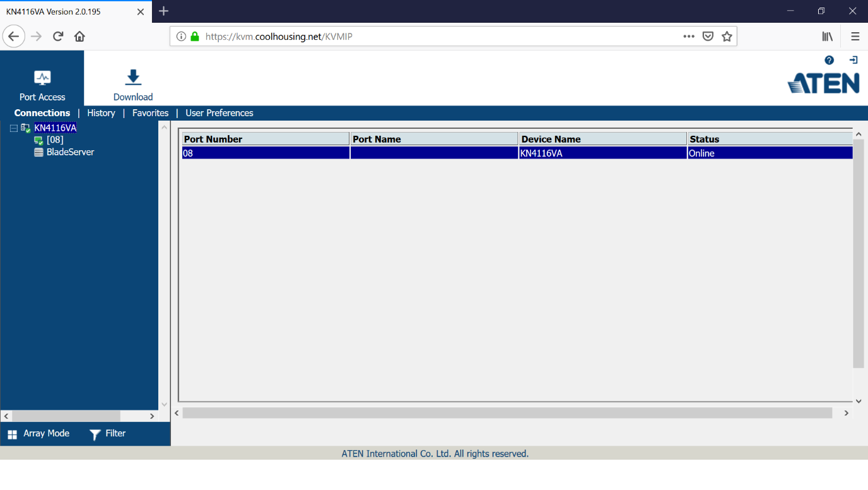Click the ATEN logo
Viewport: 868px width, 490px height.
tap(823, 83)
